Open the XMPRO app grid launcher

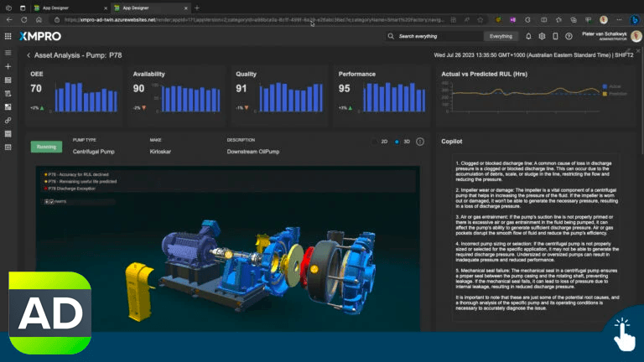pos(8,36)
